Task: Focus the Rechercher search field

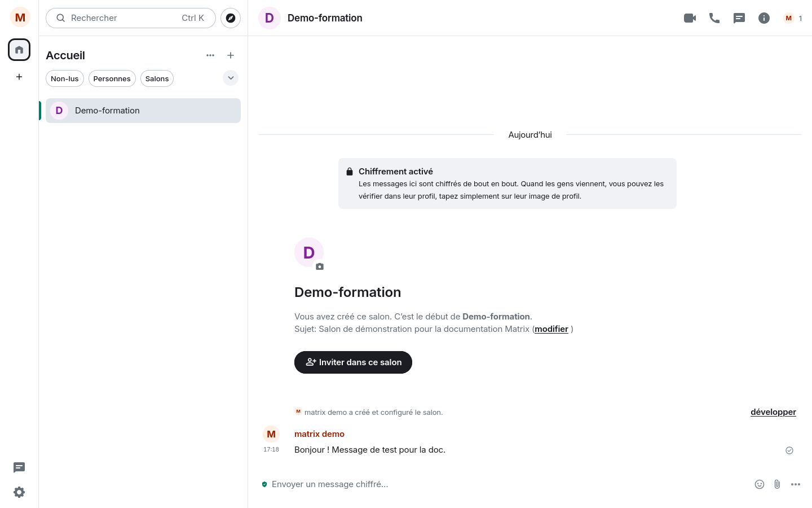Action: click(x=131, y=18)
